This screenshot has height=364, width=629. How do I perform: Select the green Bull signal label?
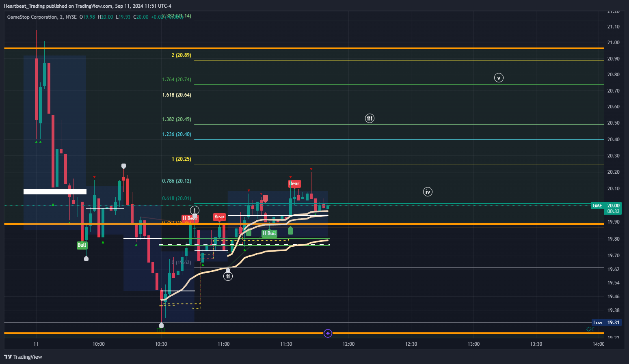click(x=82, y=245)
